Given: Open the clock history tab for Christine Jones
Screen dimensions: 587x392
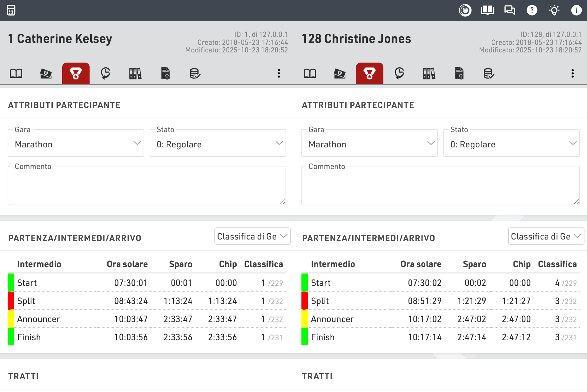Looking at the screenshot, I should [399, 74].
